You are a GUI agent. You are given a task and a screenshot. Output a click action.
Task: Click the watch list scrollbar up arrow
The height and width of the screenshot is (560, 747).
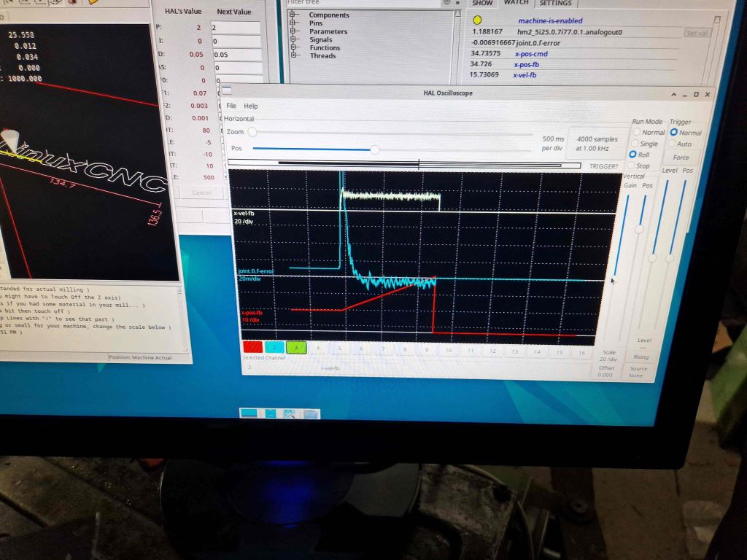(717, 20)
